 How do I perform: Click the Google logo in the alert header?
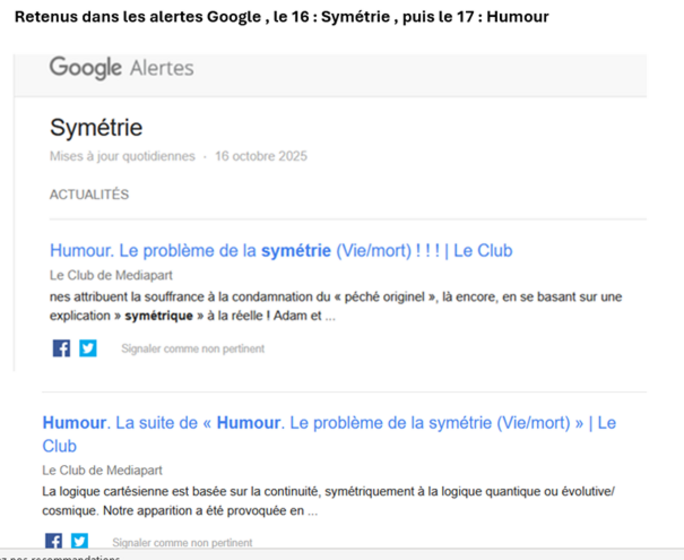click(x=86, y=68)
